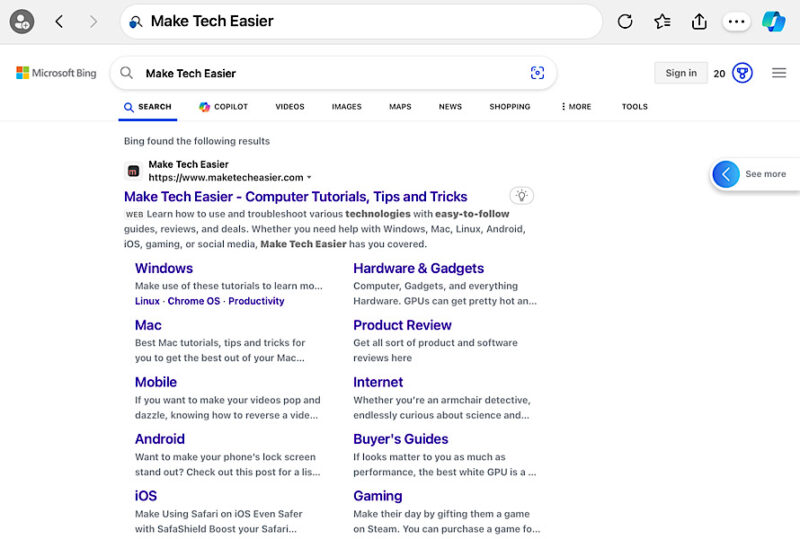Open the three-dot browser menu

(736, 21)
